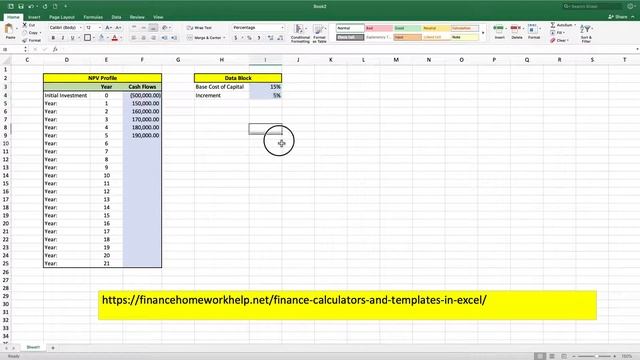Expand the formula bar arrow at right
The height and width of the screenshot is (360, 640).
click(637, 49)
